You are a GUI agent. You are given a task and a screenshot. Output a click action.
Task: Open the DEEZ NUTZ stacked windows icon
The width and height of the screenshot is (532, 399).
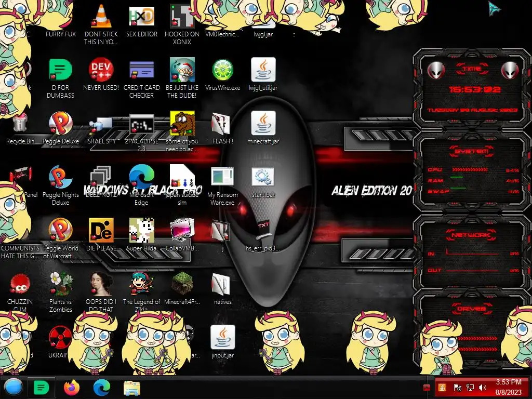click(101, 178)
